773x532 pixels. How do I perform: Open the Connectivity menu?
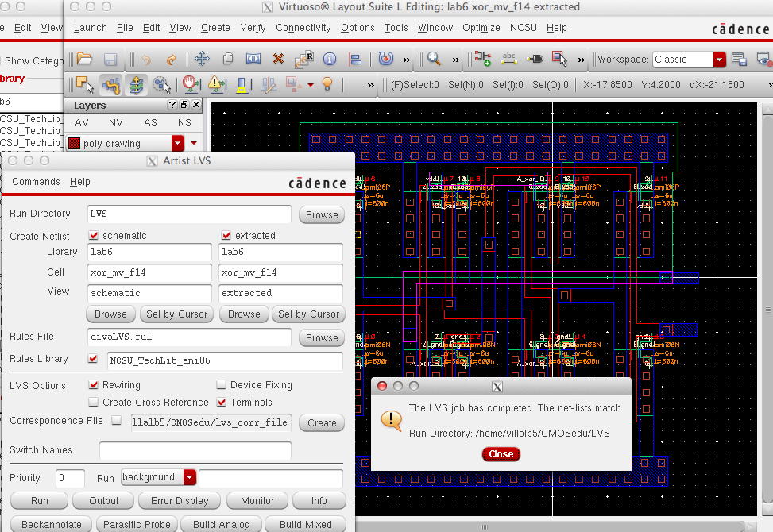[x=303, y=27]
